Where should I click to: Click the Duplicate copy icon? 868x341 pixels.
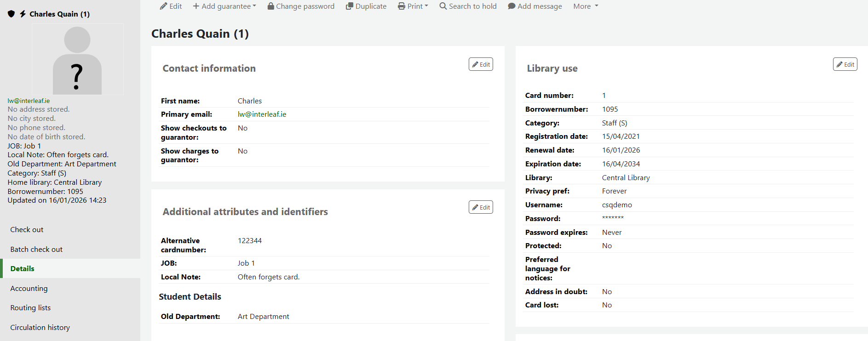click(x=350, y=6)
